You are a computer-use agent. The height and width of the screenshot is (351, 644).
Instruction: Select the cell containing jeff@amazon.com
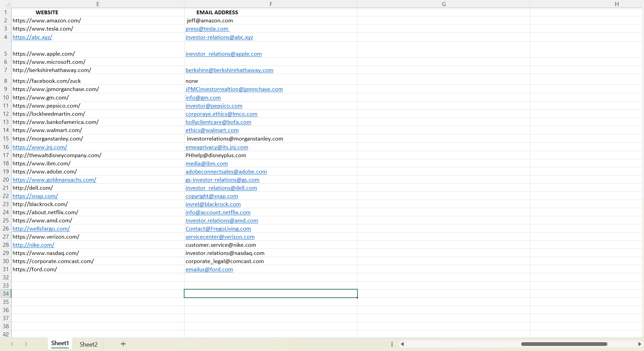click(271, 20)
